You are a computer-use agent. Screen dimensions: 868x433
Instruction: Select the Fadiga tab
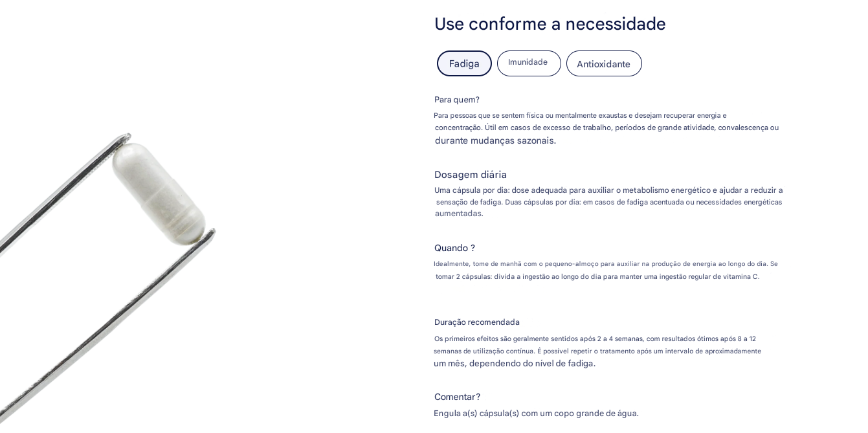[x=464, y=63]
